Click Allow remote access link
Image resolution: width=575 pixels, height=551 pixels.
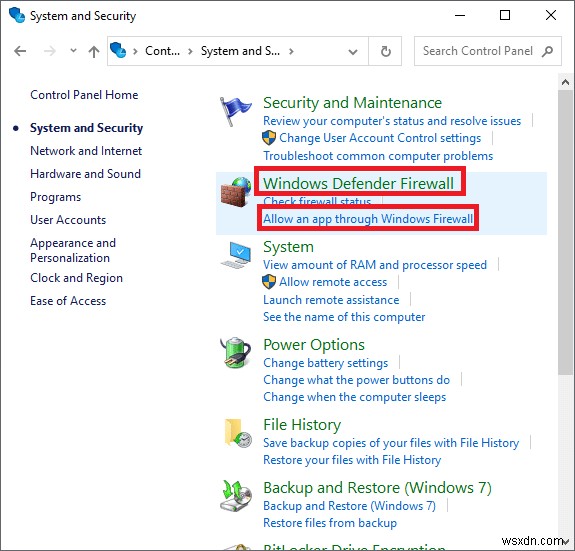tap(333, 282)
